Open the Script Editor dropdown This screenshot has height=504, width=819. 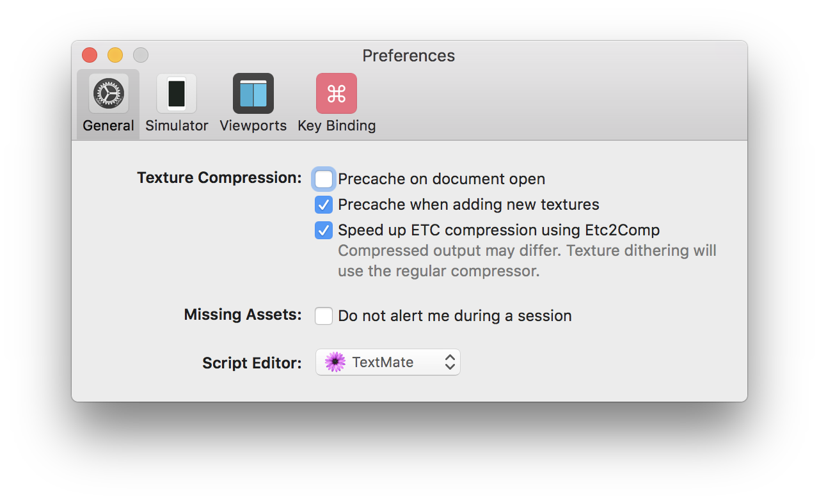388,362
